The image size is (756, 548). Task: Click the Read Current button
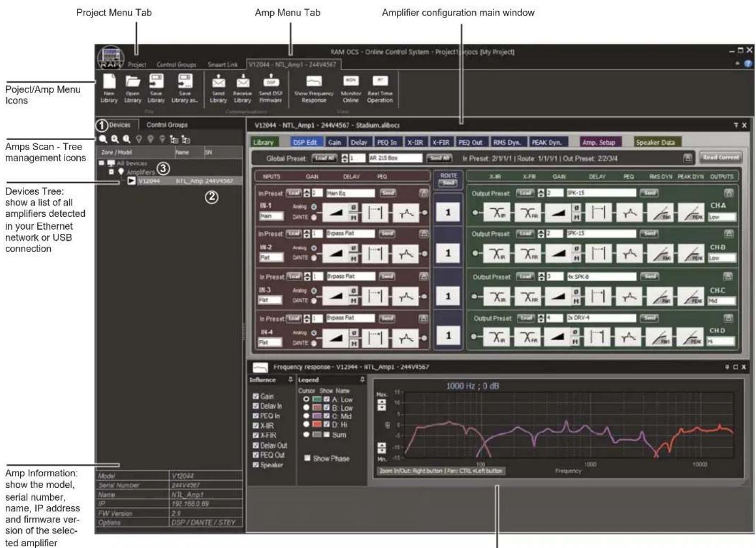(x=721, y=158)
